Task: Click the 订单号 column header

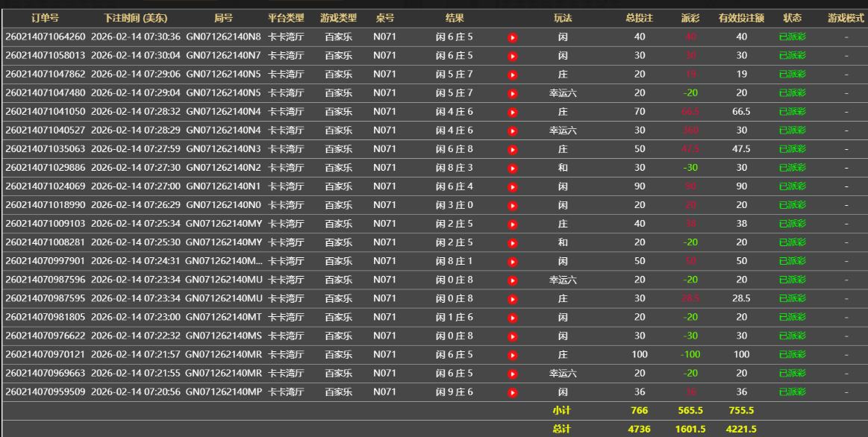Action: (45, 18)
